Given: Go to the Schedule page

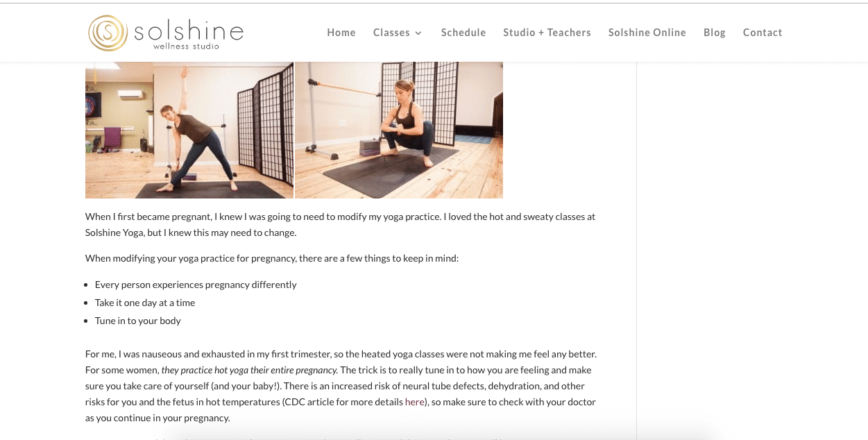Looking at the screenshot, I should click(463, 33).
